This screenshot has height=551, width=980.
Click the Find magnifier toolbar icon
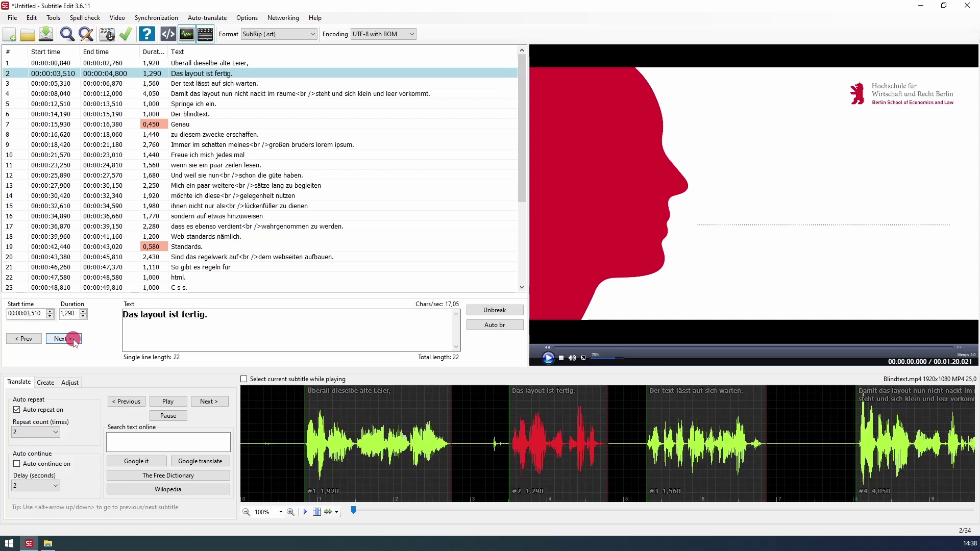point(67,34)
